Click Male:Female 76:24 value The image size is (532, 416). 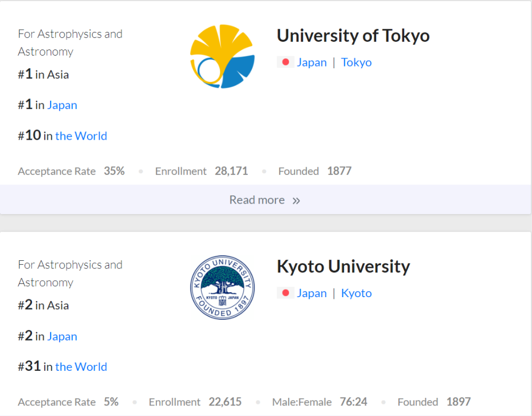click(x=354, y=402)
